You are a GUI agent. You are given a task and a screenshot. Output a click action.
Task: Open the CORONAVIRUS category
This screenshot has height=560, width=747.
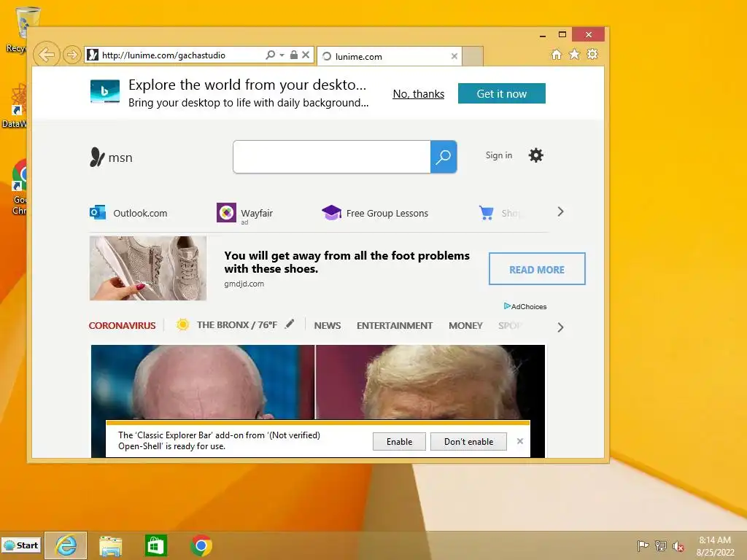(122, 325)
